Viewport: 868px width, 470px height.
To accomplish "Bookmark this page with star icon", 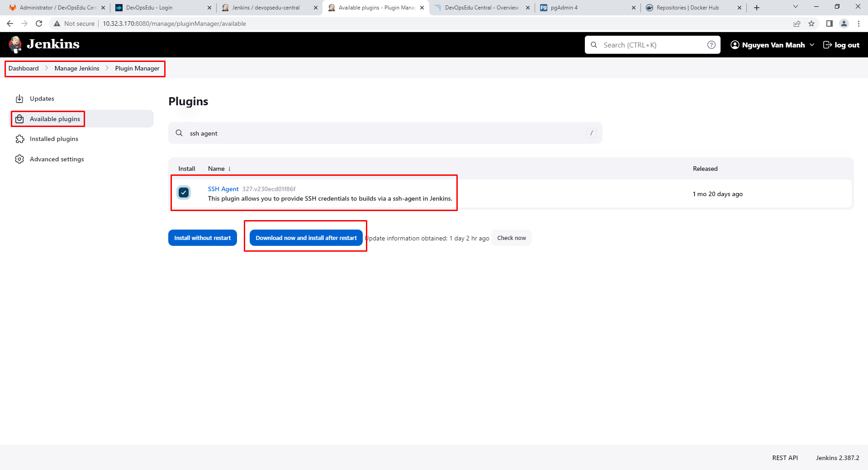I will 811,23.
